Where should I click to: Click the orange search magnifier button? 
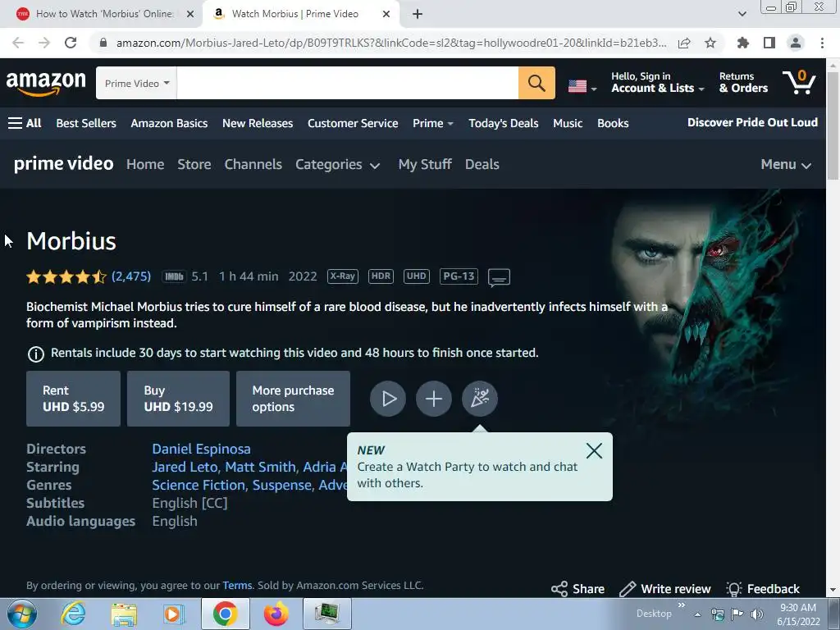click(536, 83)
